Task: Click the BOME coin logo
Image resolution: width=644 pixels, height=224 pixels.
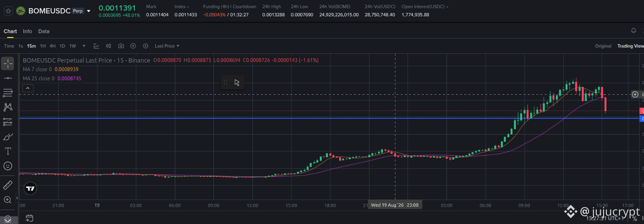Action: tap(21, 11)
